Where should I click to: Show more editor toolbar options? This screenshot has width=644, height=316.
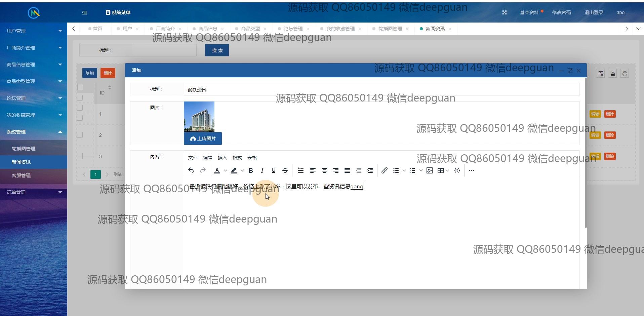point(472,170)
